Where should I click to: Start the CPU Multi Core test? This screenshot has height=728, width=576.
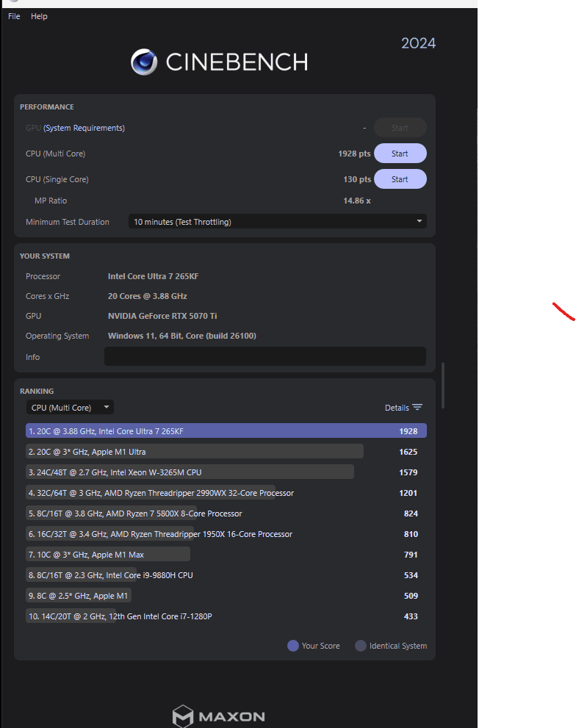[400, 154]
